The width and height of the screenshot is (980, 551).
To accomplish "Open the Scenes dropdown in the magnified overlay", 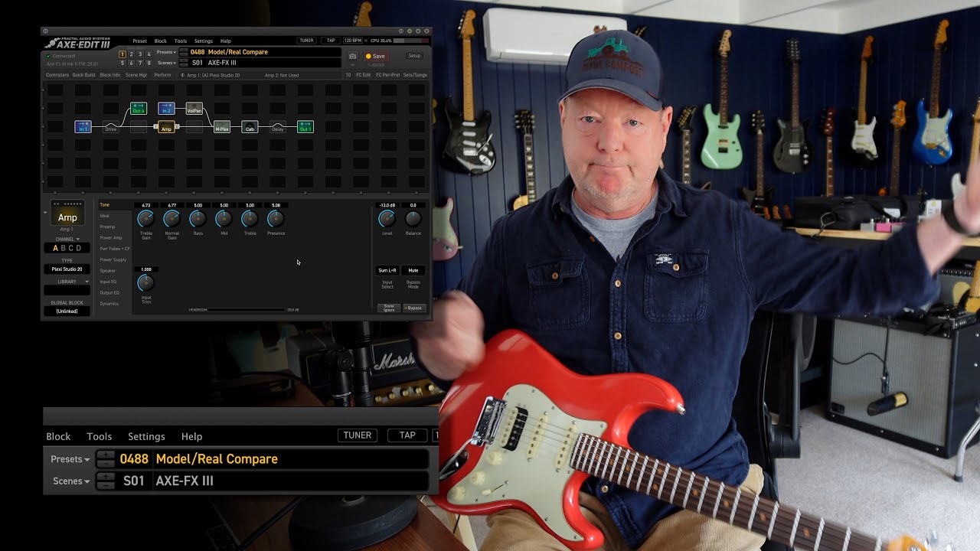I will [71, 481].
